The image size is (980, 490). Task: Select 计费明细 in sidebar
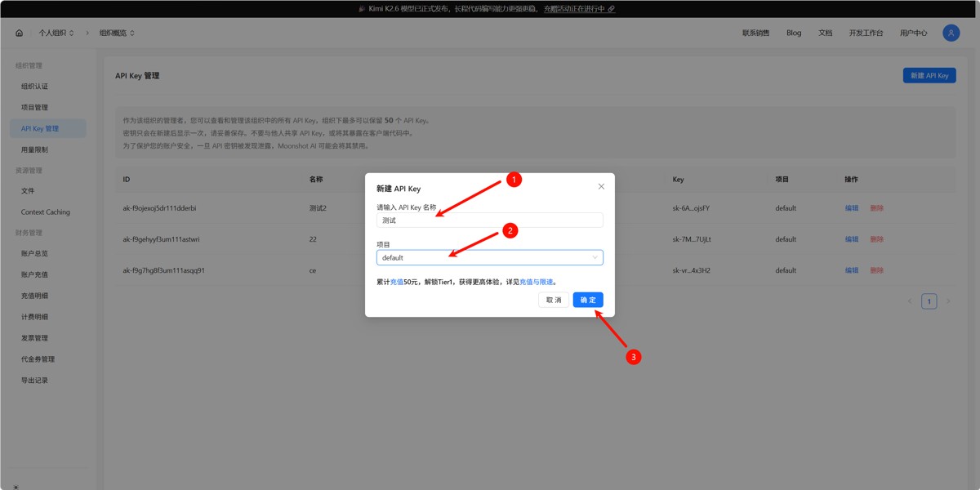point(48,317)
